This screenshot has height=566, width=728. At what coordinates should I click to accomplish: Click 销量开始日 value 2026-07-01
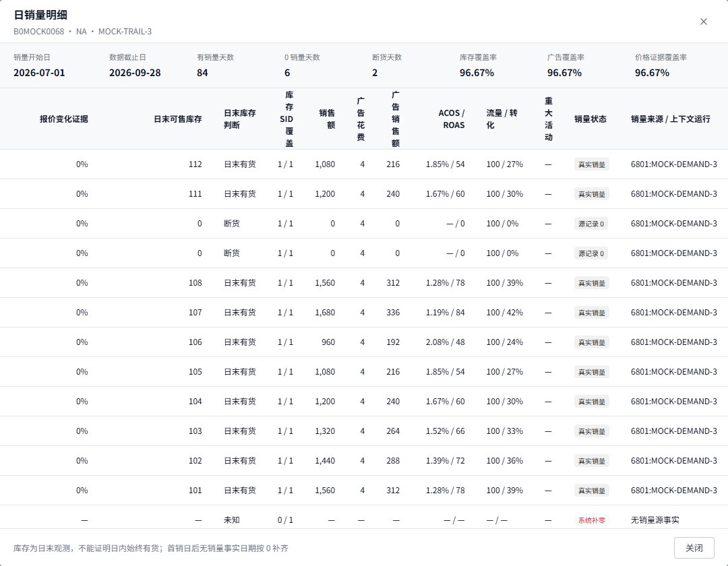click(x=39, y=73)
